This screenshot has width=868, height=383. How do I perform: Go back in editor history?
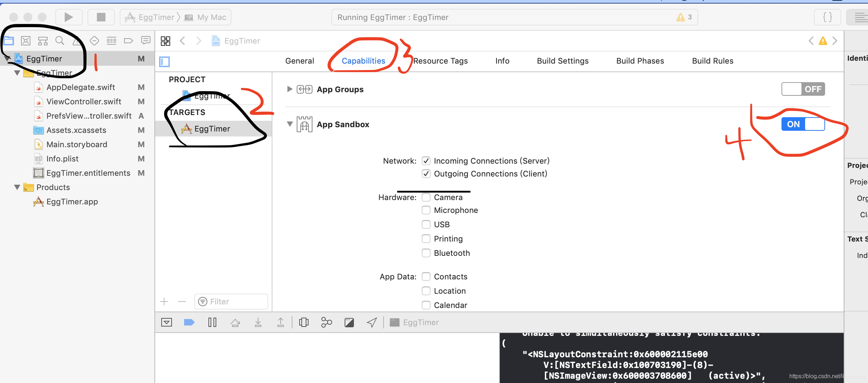(182, 41)
